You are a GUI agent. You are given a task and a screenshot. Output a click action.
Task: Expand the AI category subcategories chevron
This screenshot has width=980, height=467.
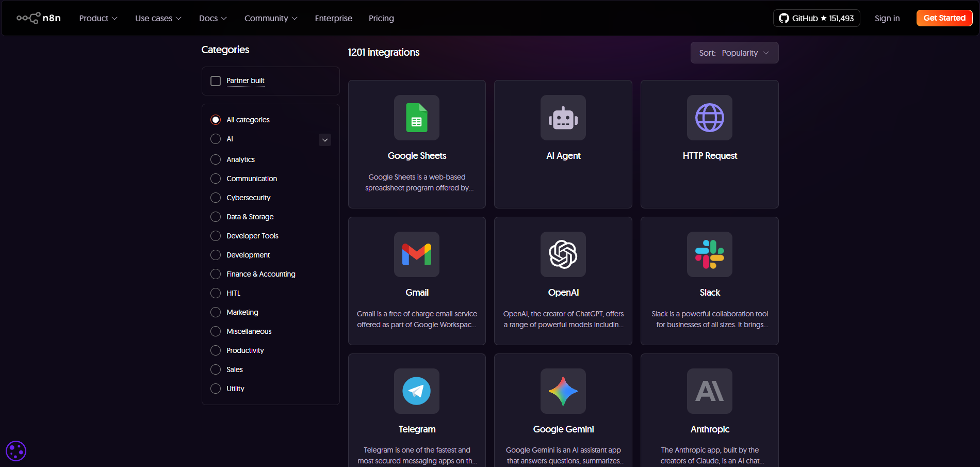tap(325, 140)
